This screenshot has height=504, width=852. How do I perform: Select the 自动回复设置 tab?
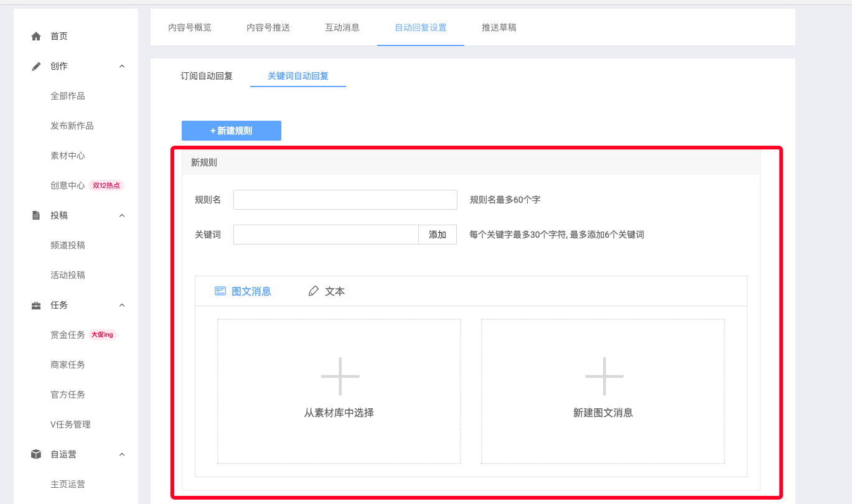coord(421,27)
